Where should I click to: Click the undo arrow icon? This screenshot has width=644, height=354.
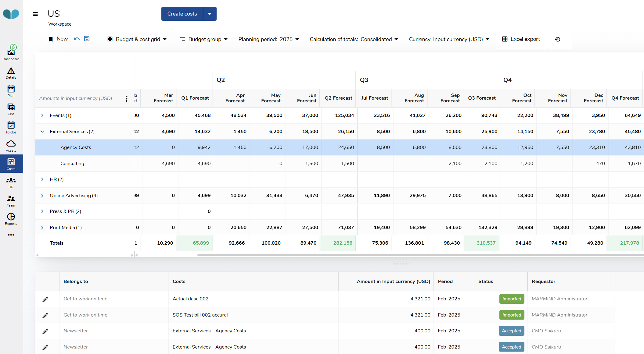(x=77, y=39)
